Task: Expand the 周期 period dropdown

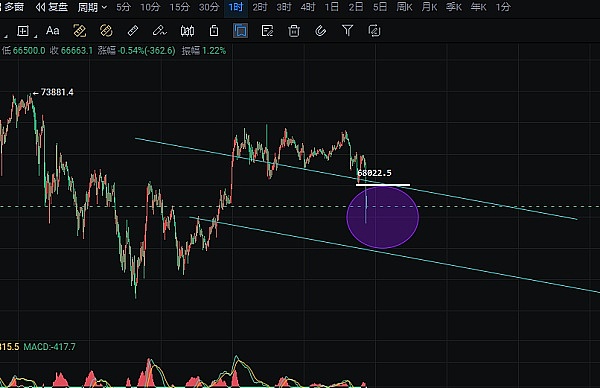Action: click(x=92, y=7)
